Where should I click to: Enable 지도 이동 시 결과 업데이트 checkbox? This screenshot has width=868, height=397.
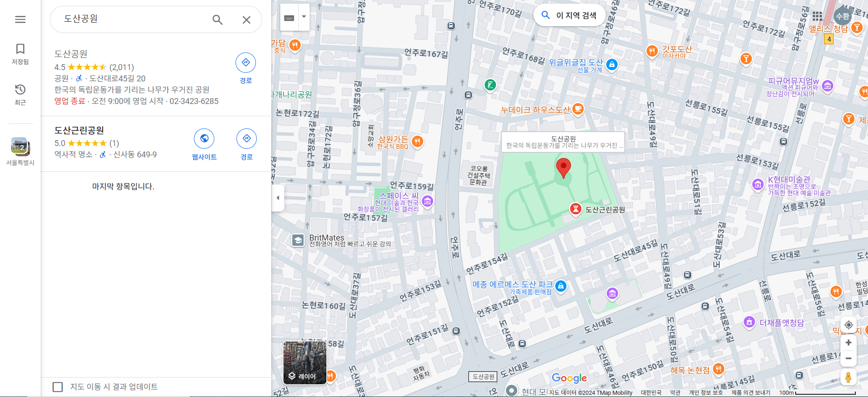pos(58,387)
